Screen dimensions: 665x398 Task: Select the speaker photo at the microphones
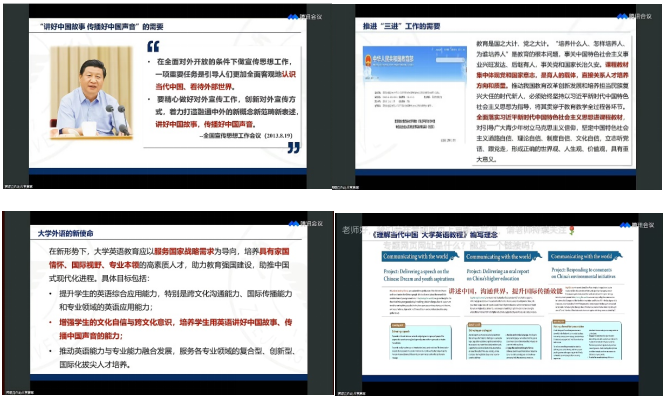(x=91, y=92)
